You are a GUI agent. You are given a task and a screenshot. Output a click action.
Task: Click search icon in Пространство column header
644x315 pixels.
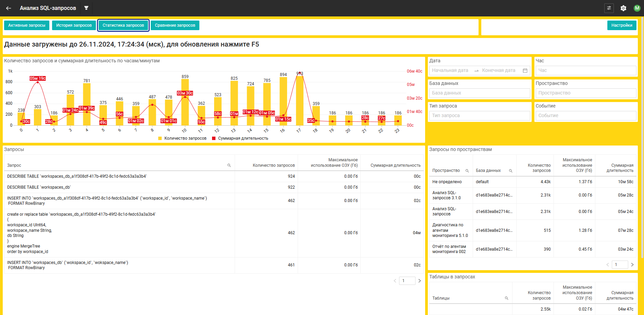467,171
